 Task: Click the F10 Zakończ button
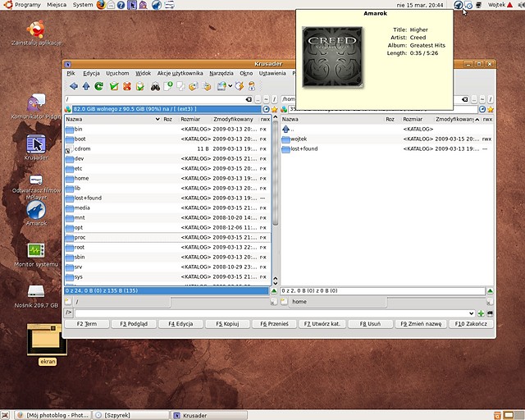coord(471,324)
